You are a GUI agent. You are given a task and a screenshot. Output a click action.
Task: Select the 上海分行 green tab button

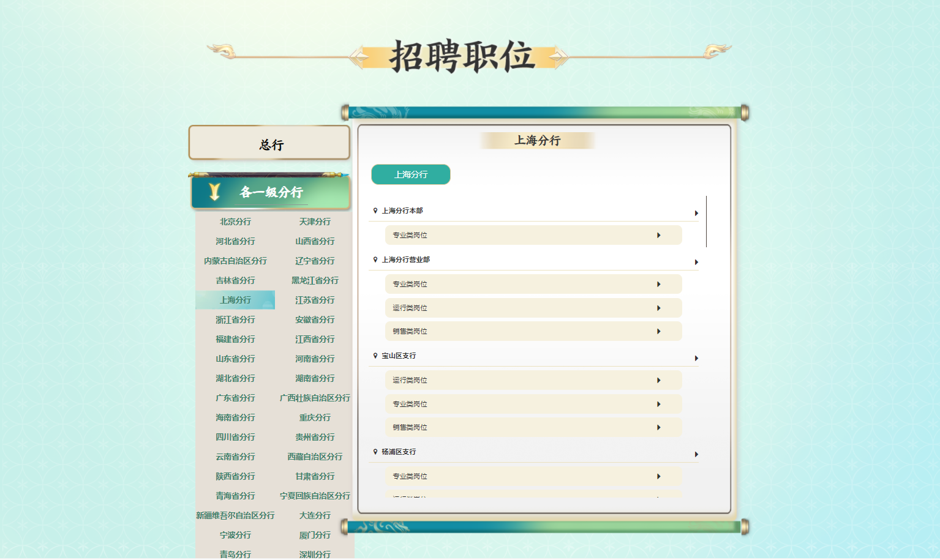[x=411, y=174]
